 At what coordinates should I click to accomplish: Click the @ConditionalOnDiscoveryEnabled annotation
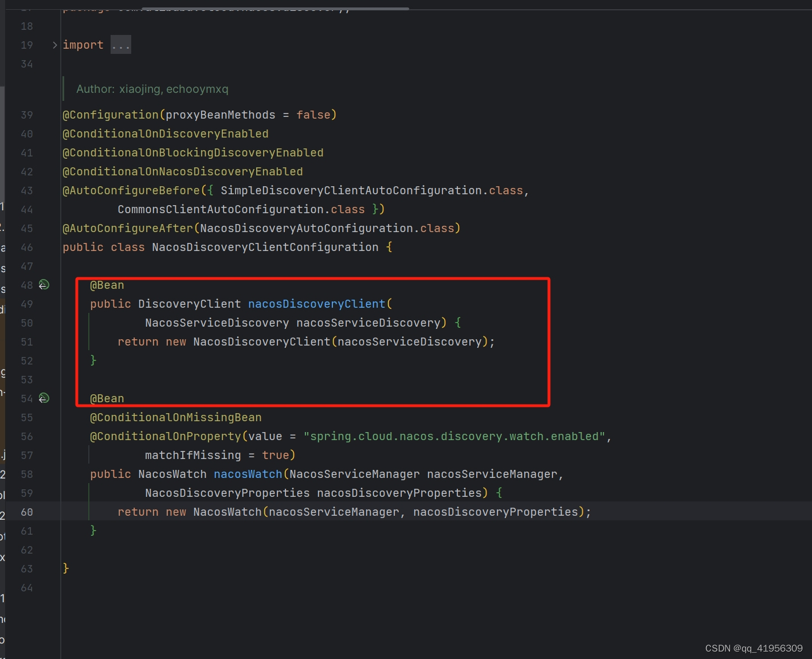(166, 134)
